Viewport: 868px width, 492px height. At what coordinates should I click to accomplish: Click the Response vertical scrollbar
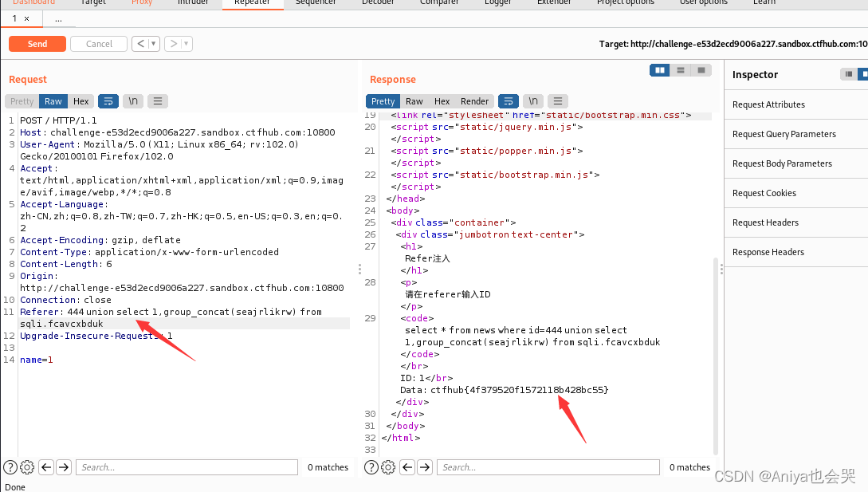pos(715,355)
